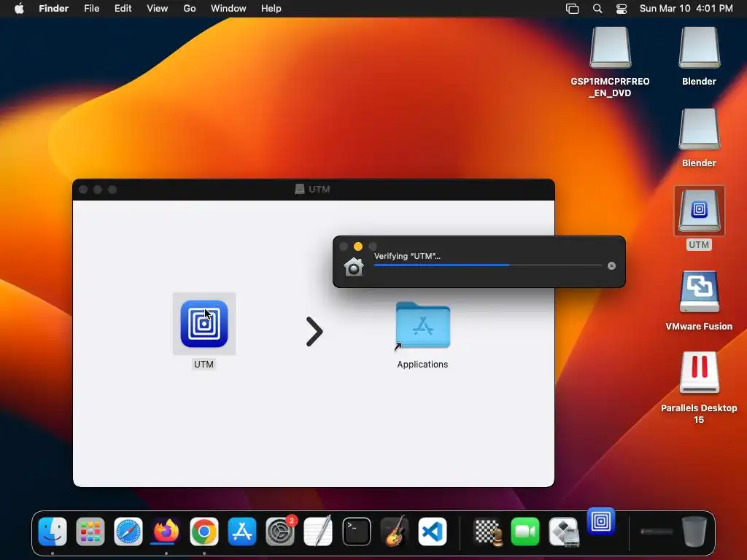
Task: Click the home camera icon in the verify dialog
Action: click(354, 267)
